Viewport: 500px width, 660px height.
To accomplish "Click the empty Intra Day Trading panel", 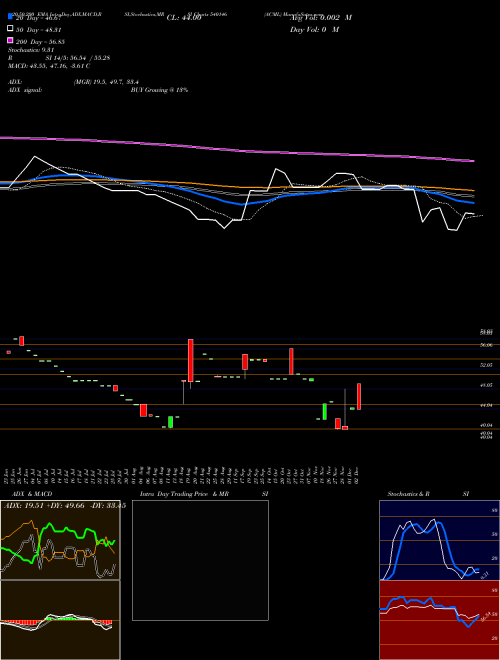I will coord(200,560).
